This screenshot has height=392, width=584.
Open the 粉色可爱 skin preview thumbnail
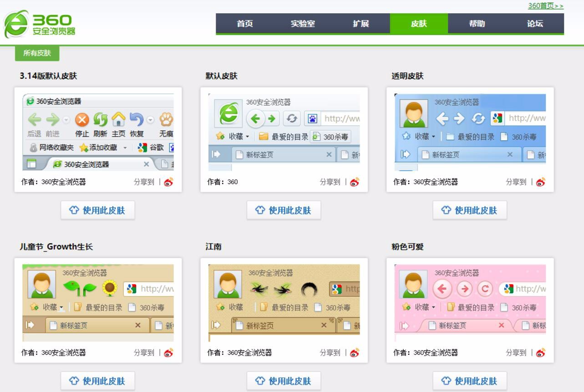470,303
